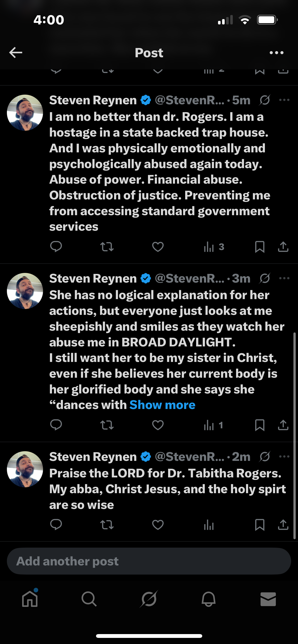
Task: Bookmark the 3m post
Action: 260,425
